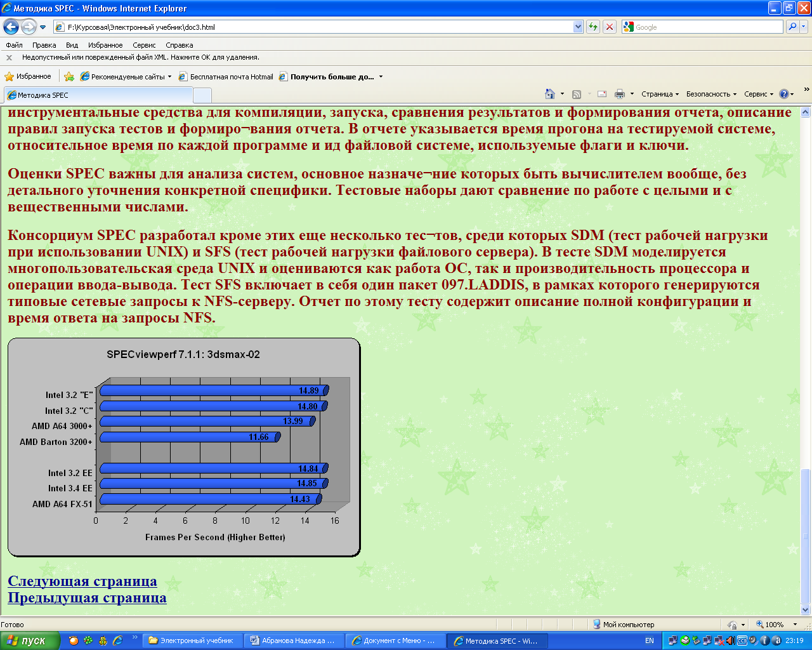
Task: Click the protected mode lock icon in status bar
Action: coord(733,625)
